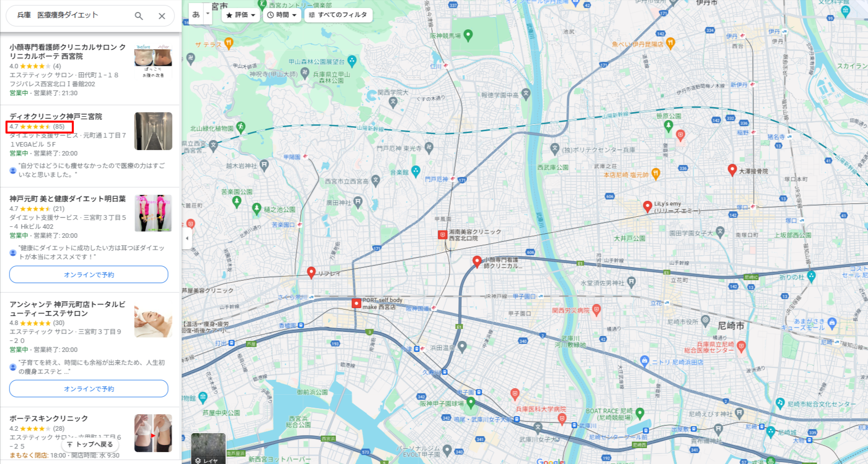This screenshot has height=464, width=868.
Task: Open ディオクリニック神戸三宮院 listing
Action: (56, 116)
